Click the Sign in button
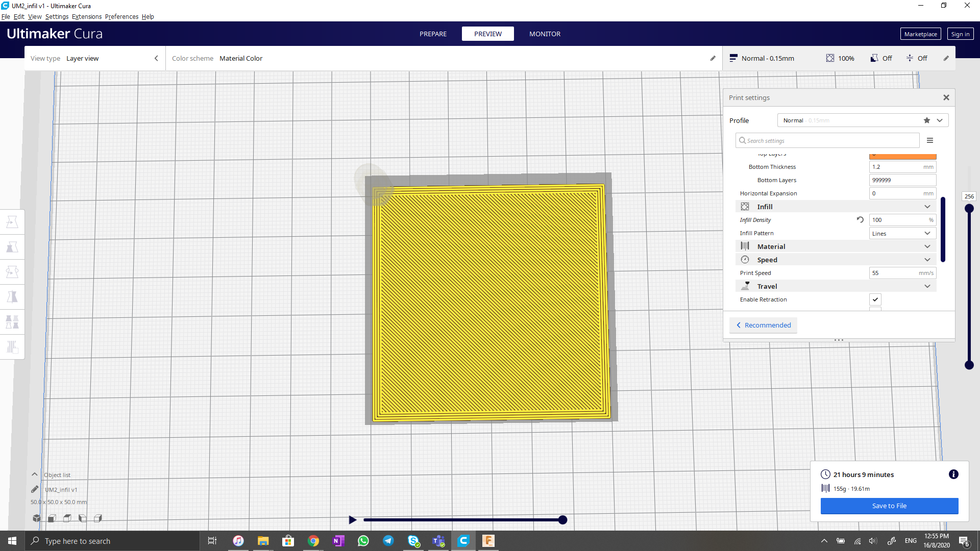Viewport: 980px width, 551px height. pos(960,34)
